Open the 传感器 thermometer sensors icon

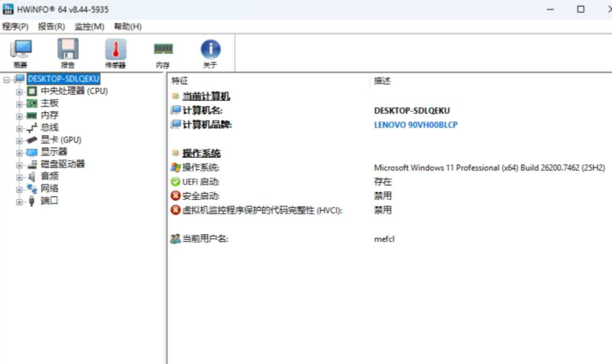coord(115,50)
